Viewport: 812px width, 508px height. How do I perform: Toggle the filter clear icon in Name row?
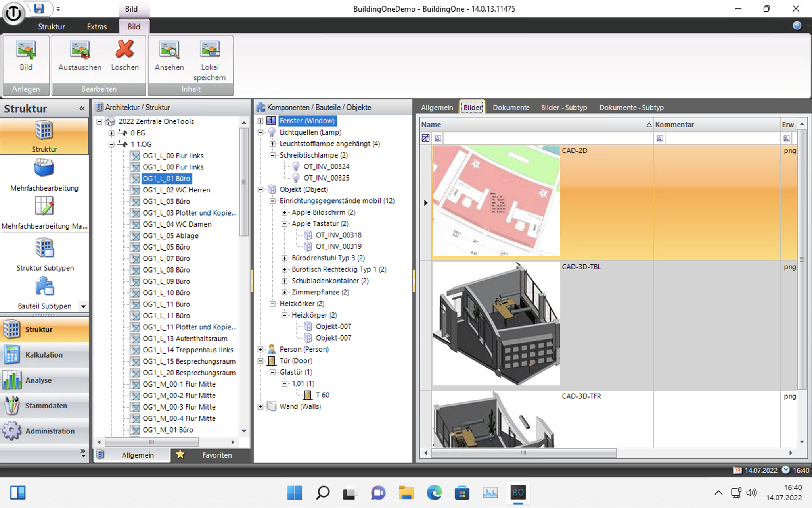click(x=425, y=138)
